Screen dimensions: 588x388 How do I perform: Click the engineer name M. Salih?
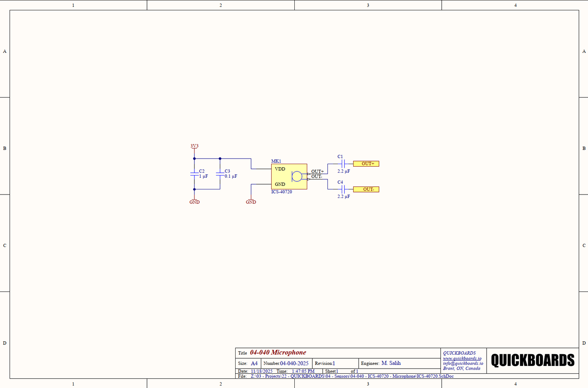click(391, 363)
